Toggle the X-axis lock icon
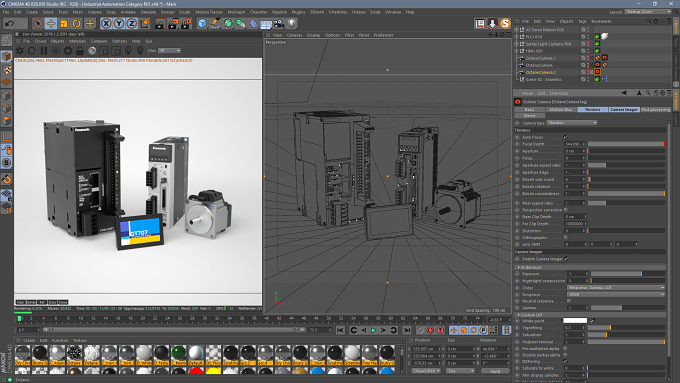 coord(106,23)
